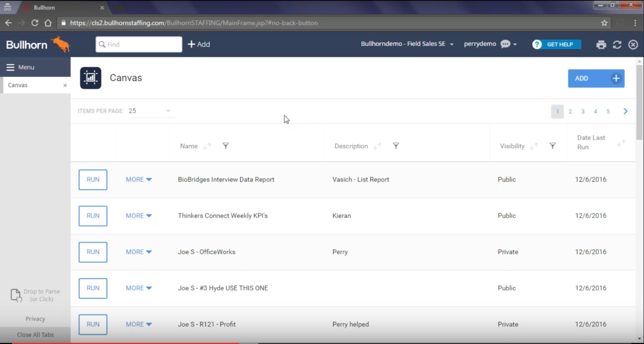The image size is (644, 344).
Task: Click the refresh icon in Bullhorn header
Action: pos(617,45)
